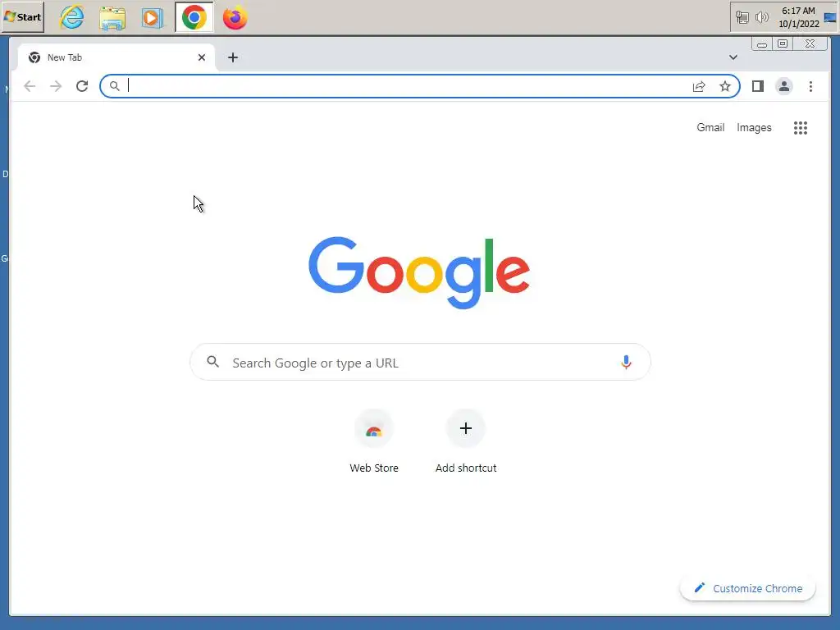
Task: Start voice search with the microphone icon
Action: [x=626, y=362]
